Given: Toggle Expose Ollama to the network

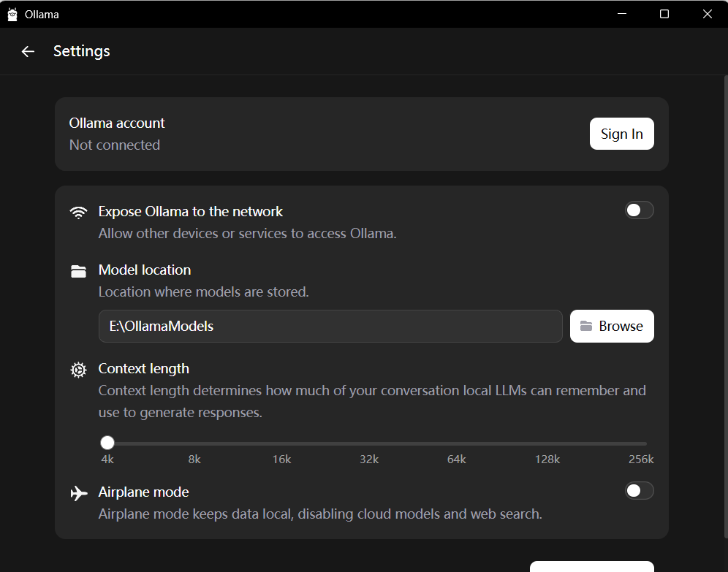Looking at the screenshot, I should tap(640, 210).
